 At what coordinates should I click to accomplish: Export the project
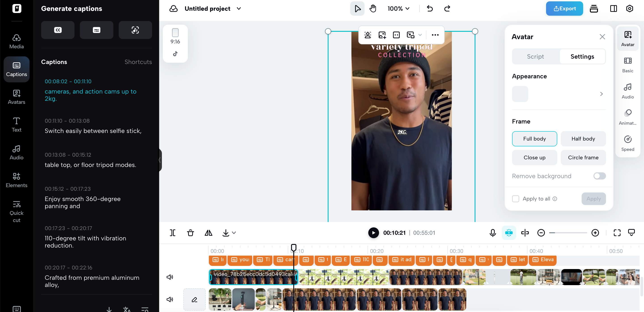click(564, 8)
